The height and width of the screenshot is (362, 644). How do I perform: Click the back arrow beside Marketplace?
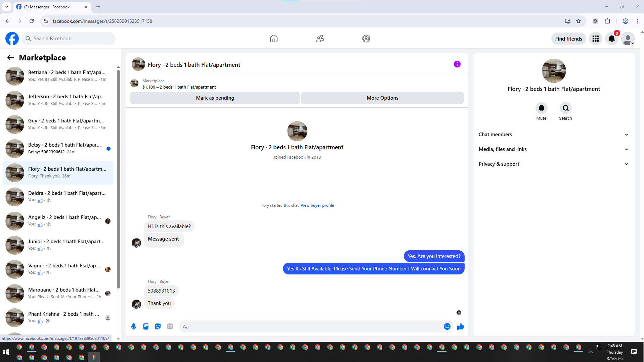tap(10, 57)
